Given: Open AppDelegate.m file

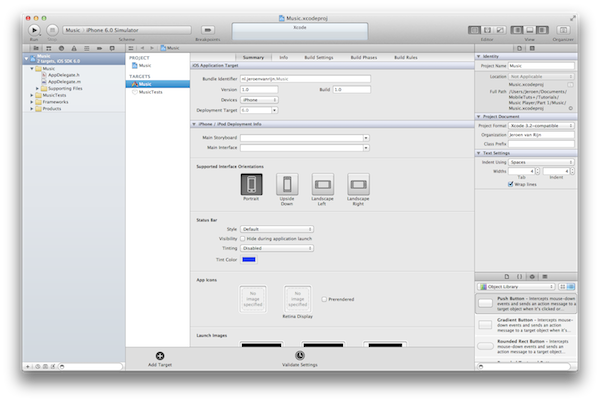Looking at the screenshot, I should [64, 82].
